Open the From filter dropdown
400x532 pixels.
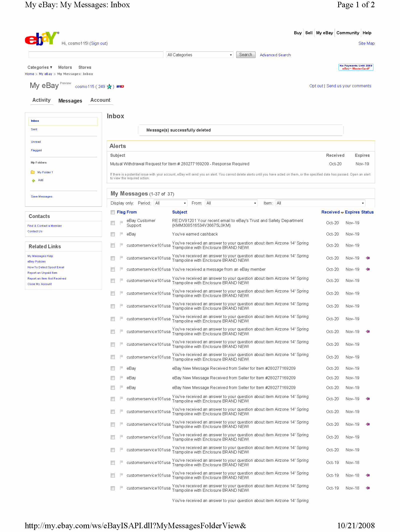coord(231,203)
